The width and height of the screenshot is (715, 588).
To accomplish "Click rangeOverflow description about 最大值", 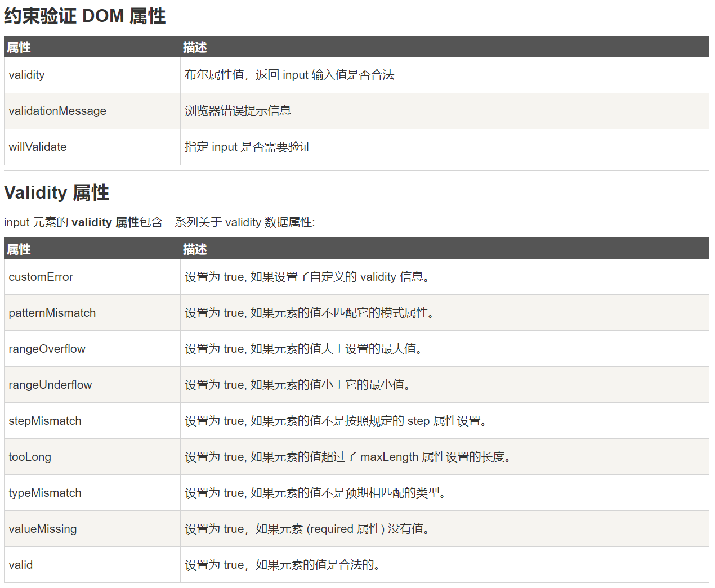I will click(304, 349).
